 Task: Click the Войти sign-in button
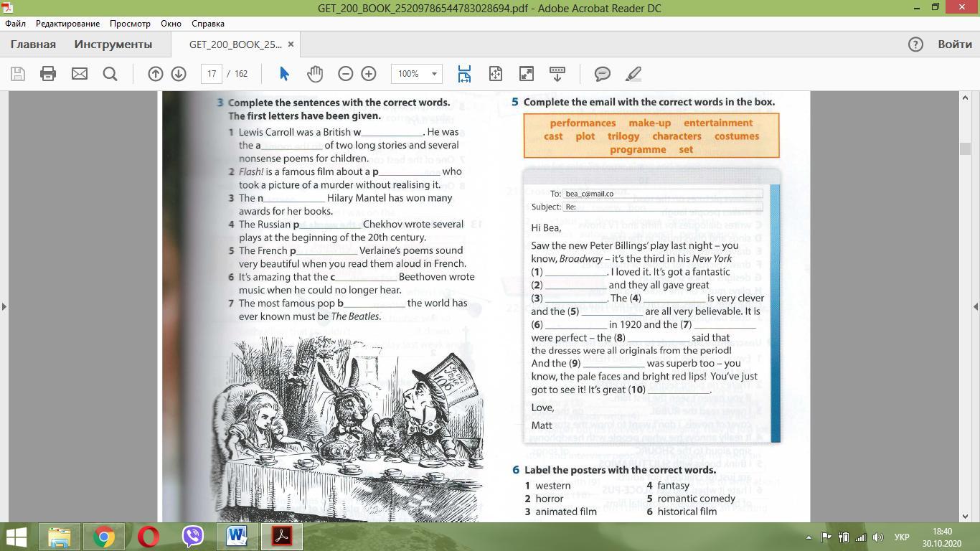[x=955, y=44]
